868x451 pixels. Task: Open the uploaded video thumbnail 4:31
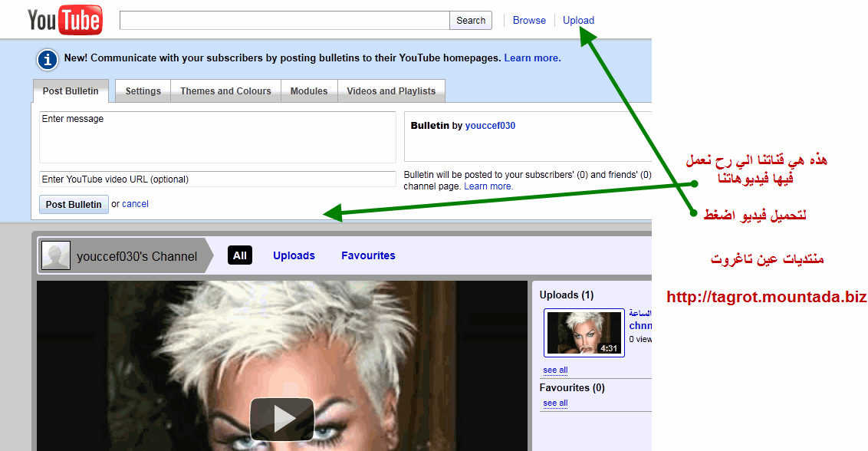[584, 332]
